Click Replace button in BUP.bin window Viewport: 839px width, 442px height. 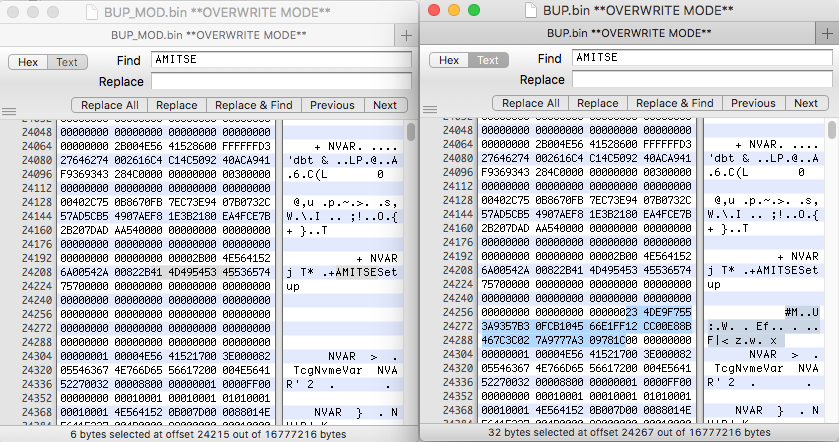click(x=598, y=103)
